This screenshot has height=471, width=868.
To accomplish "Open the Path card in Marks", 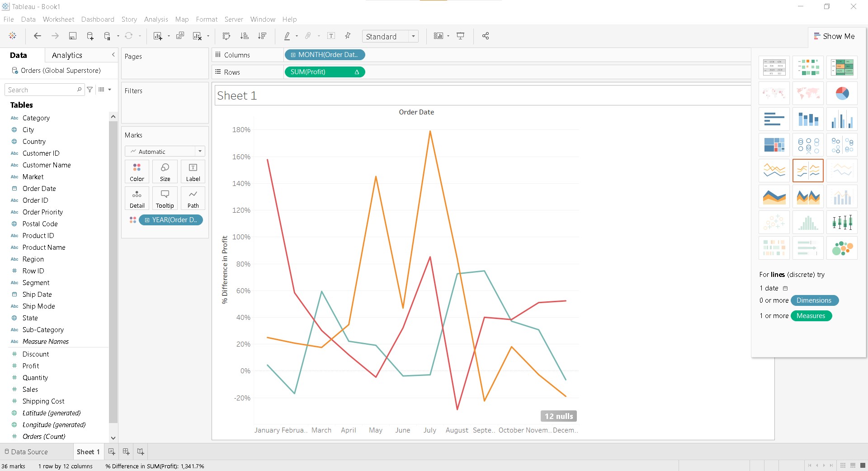I will click(x=193, y=198).
